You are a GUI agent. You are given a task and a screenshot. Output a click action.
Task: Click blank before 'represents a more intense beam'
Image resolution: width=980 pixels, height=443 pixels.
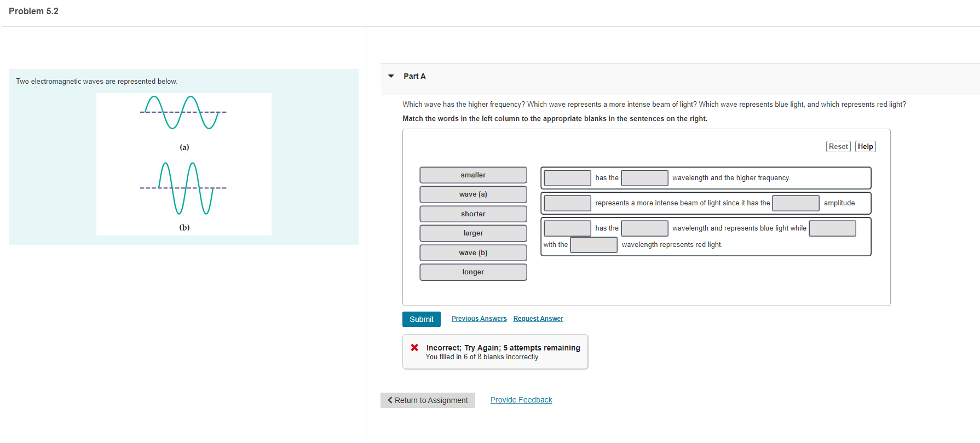pyautogui.click(x=567, y=203)
